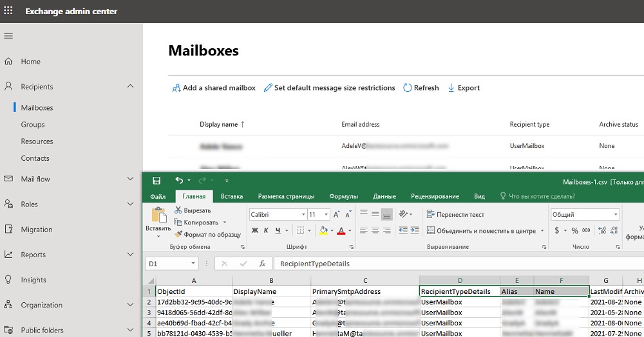Toggle Wrap Text (Перенести текст)
Viewport: 644px width, 337px height.
pos(455,214)
